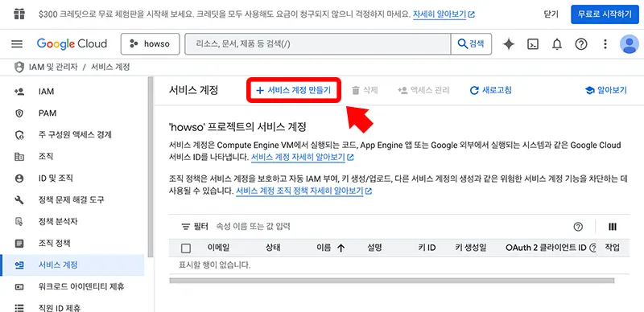Click the sidebar vertical scrollbar
The height and width of the screenshot is (312, 644).
[151, 166]
